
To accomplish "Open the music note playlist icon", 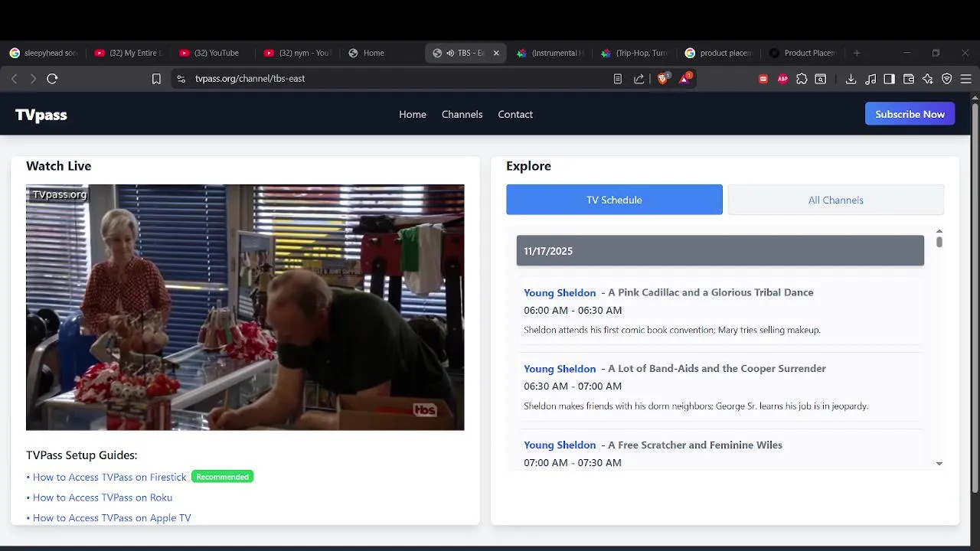I will (x=871, y=79).
